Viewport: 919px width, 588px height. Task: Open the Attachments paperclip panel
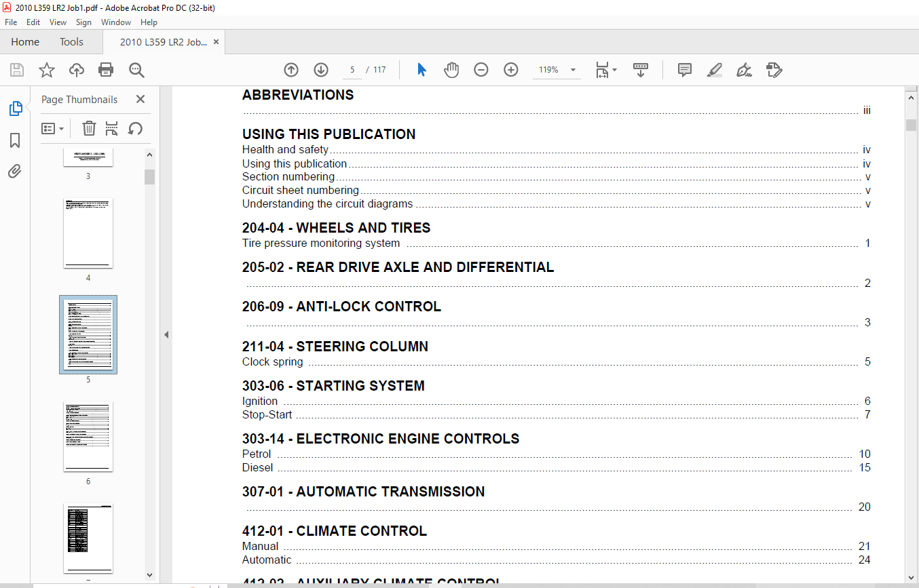(x=15, y=172)
